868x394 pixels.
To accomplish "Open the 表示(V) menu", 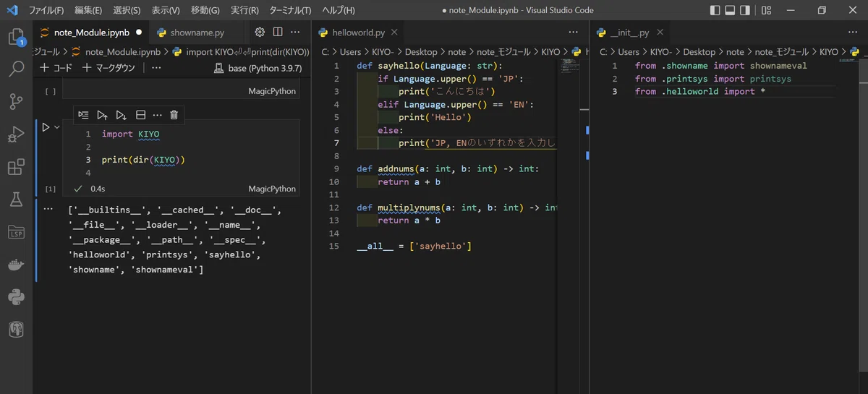I will point(166,10).
